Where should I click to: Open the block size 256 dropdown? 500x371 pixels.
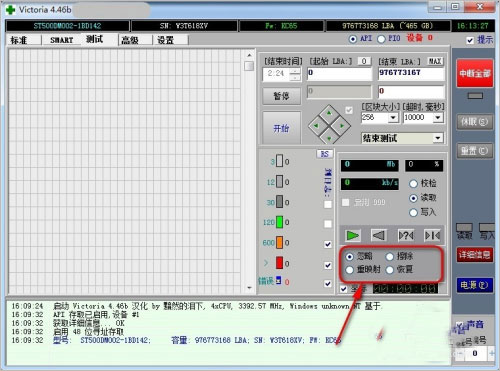tap(393, 118)
